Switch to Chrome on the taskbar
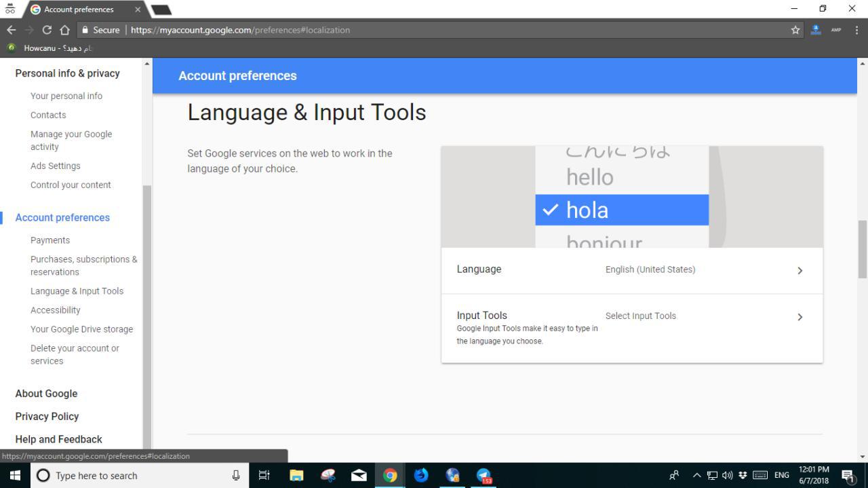The image size is (868, 488). [390, 475]
